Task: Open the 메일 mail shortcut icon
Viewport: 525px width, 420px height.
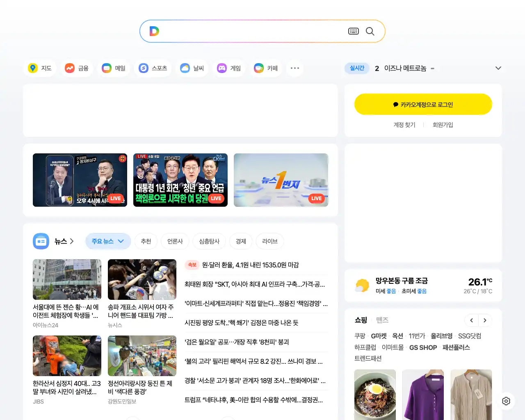Action: 107,68
